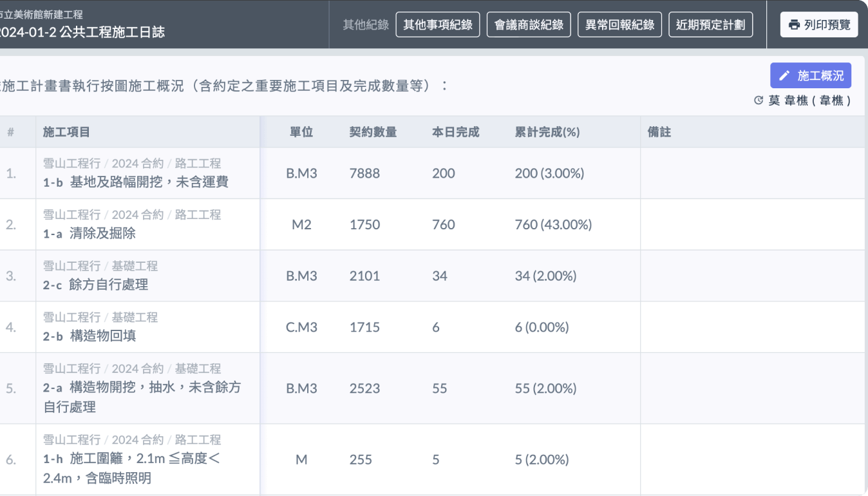
Task: Click cumulative value 34 (2.00%)
Action: pos(545,276)
